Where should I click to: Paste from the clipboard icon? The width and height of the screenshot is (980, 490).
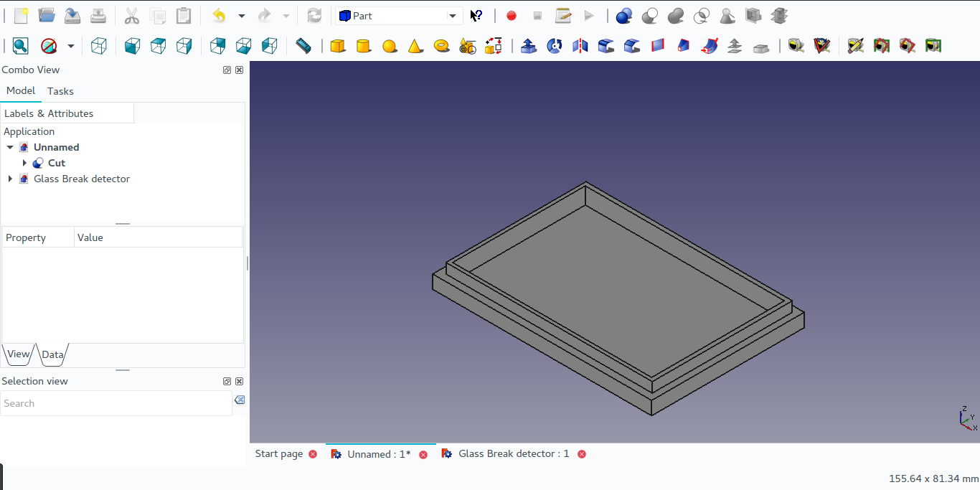click(184, 16)
